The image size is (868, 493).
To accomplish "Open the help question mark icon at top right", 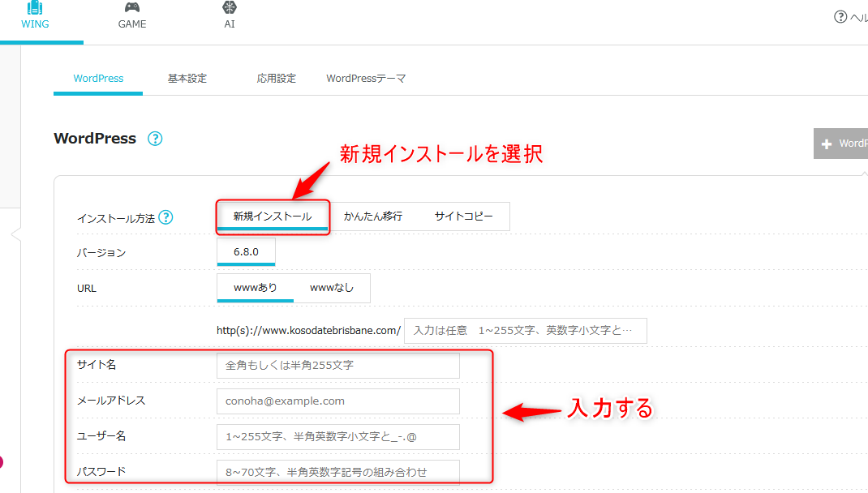I will point(840,17).
